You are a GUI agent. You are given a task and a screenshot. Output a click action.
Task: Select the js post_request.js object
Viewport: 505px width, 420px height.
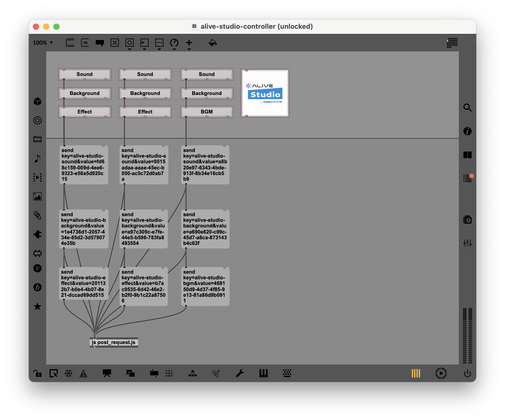pyautogui.click(x=114, y=342)
